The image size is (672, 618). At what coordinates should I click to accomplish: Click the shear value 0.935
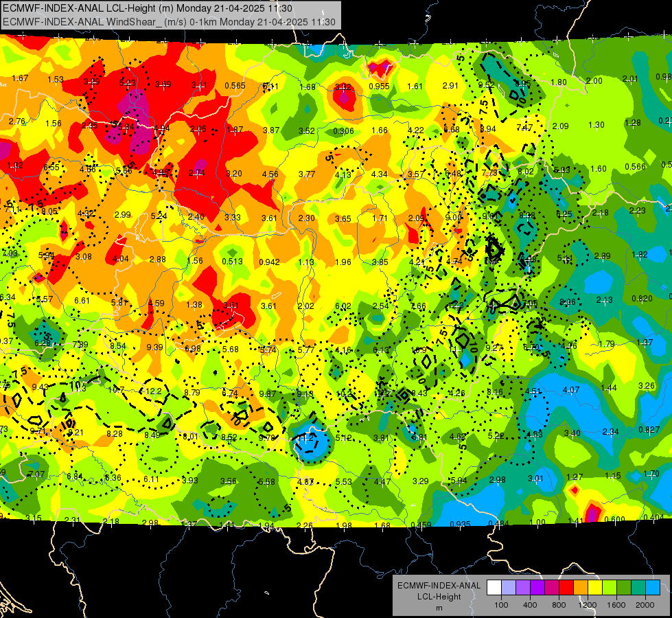click(x=461, y=524)
